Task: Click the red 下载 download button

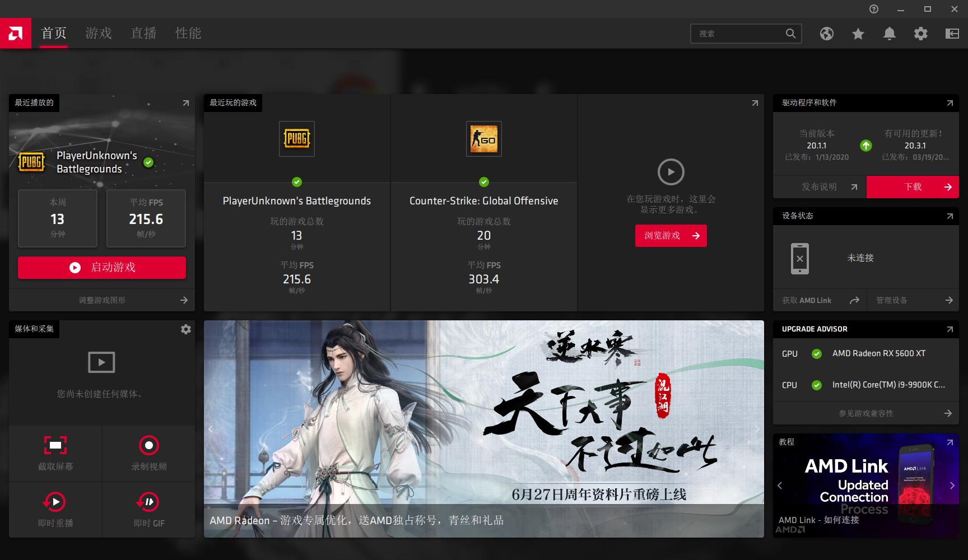Action: 913,187
